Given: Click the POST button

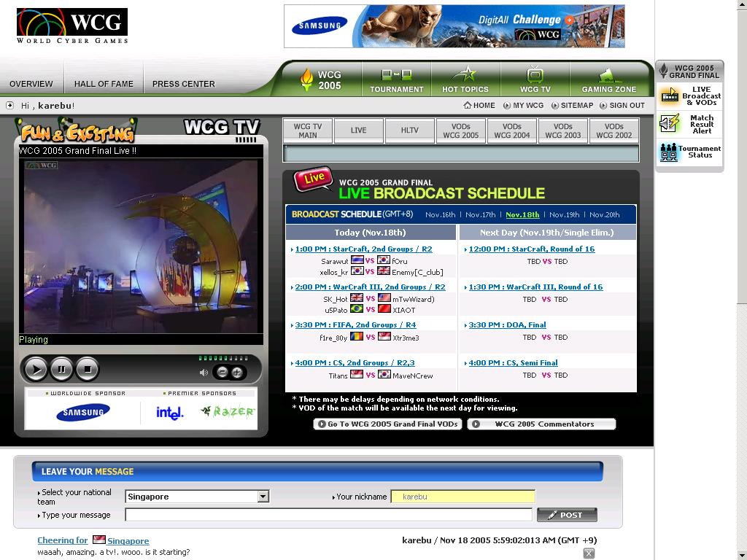Looking at the screenshot, I should coord(566,515).
